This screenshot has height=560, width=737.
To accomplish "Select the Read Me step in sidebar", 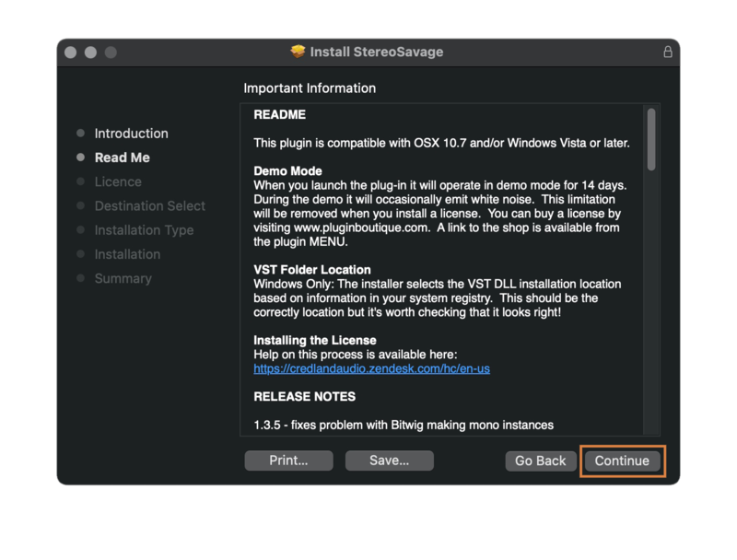I will [x=122, y=157].
